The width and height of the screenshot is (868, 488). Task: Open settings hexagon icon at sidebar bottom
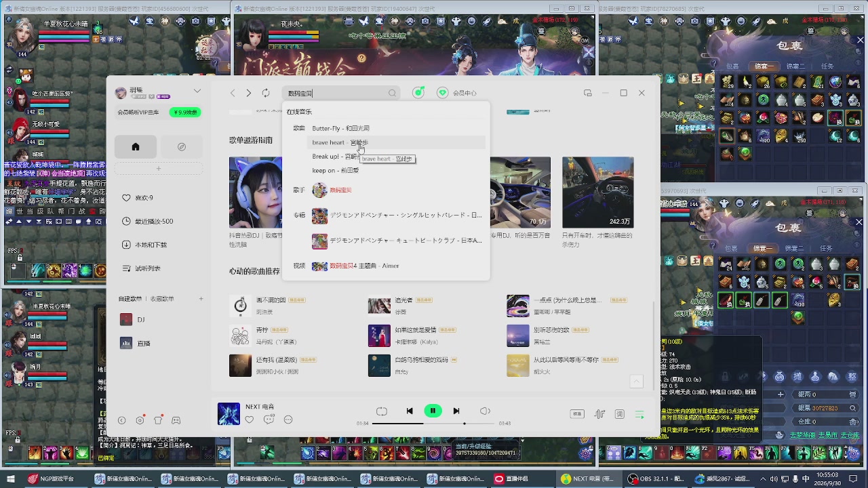(140, 420)
